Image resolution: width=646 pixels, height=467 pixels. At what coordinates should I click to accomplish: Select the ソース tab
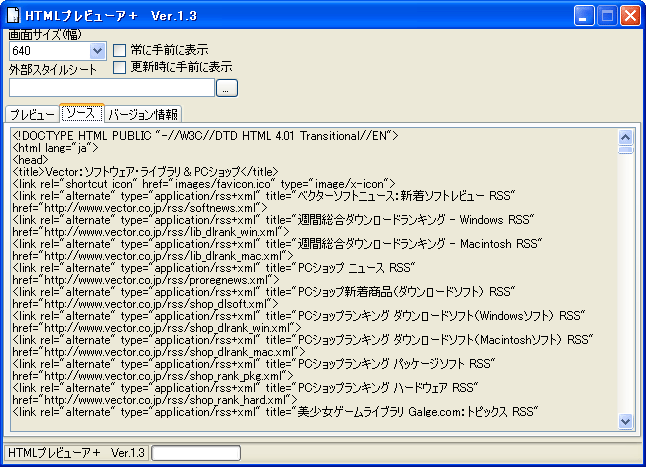[x=82, y=113]
